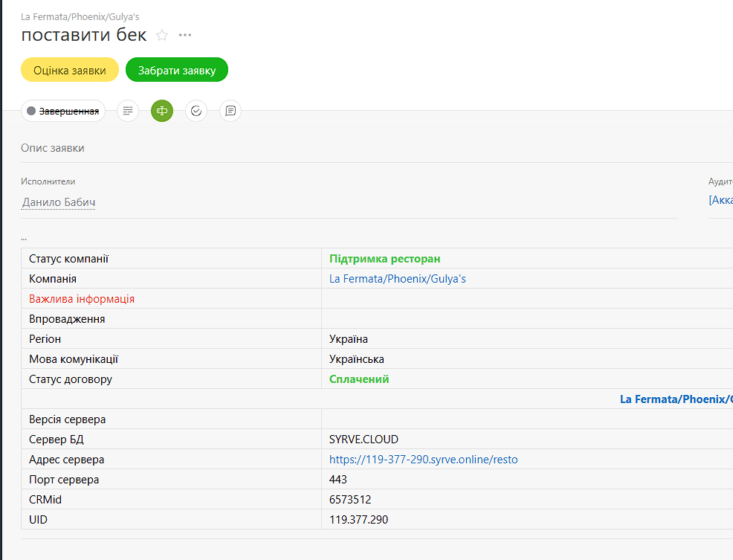Open the checklist circle-check icon
This screenshot has height=560, width=733.
pos(196,111)
